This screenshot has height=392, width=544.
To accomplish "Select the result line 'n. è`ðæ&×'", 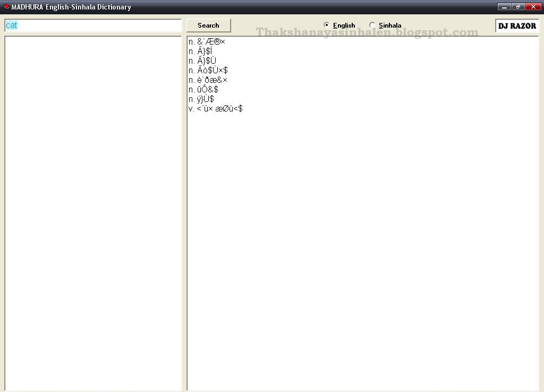I will tap(208, 80).
